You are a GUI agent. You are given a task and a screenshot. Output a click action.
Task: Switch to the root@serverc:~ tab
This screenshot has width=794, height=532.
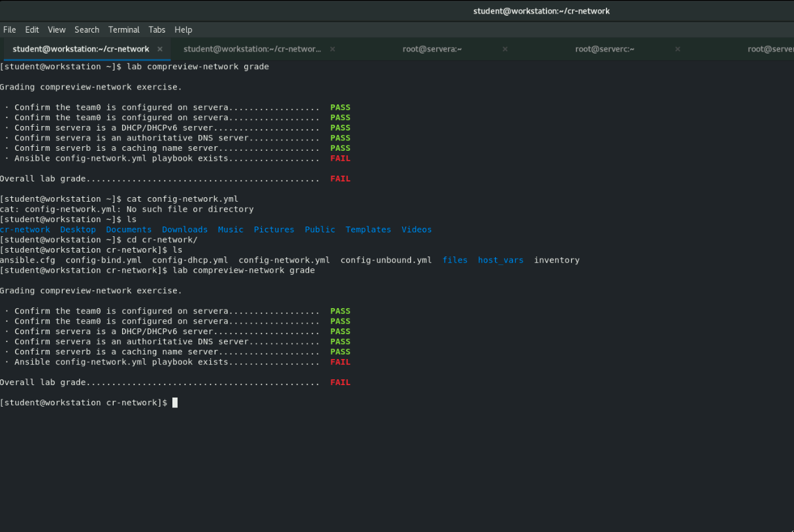click(x=605, y=49)
